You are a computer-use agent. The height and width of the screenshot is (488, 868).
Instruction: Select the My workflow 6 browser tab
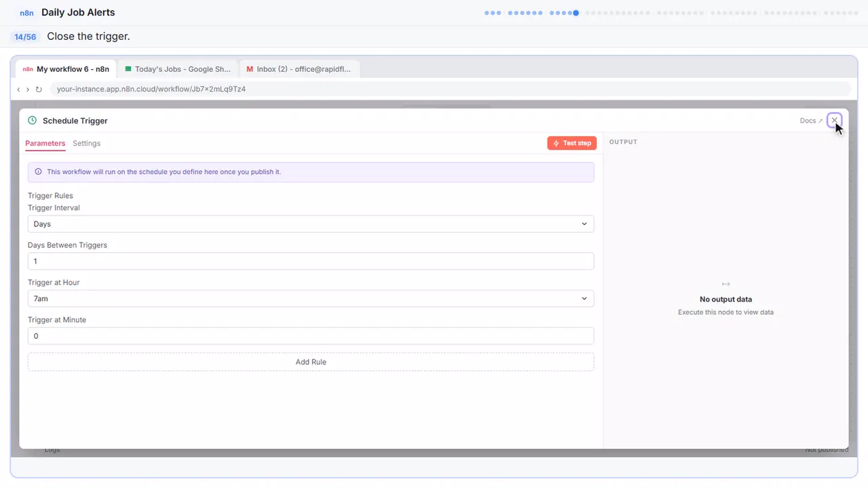66,69
